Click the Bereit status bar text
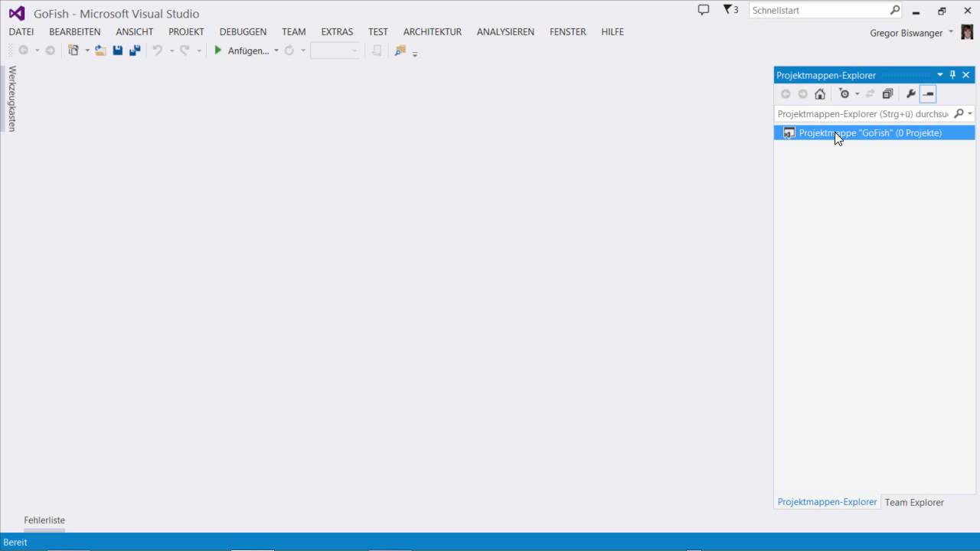Image resolution: width=980 pixels, height=551 pixels. (x=15, y=542)
